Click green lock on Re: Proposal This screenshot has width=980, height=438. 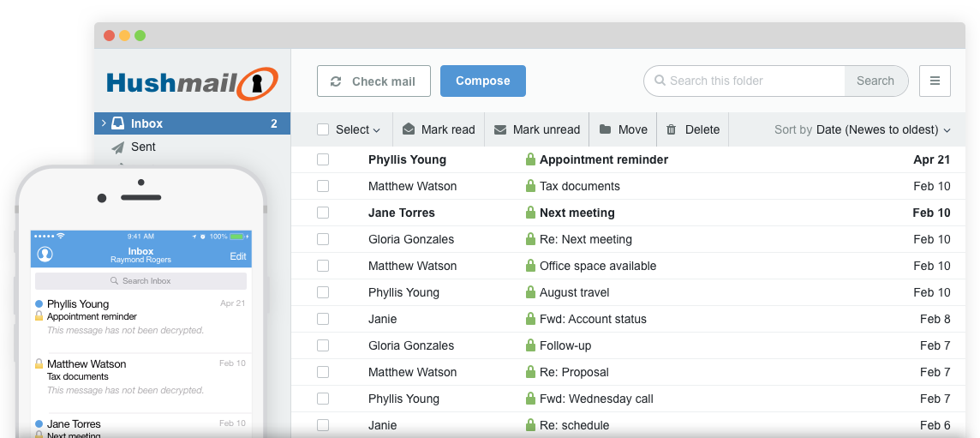tap(530, 372)
